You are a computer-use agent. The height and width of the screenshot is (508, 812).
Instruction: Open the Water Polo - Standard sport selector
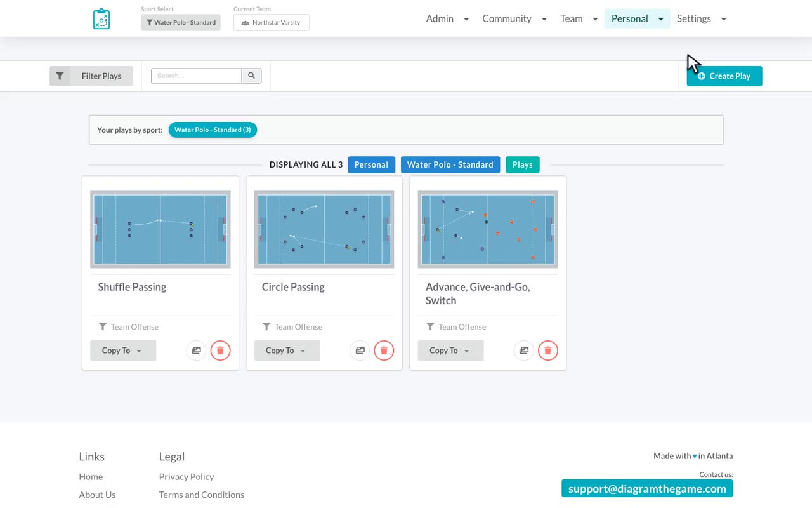click(x=181, y=22)
